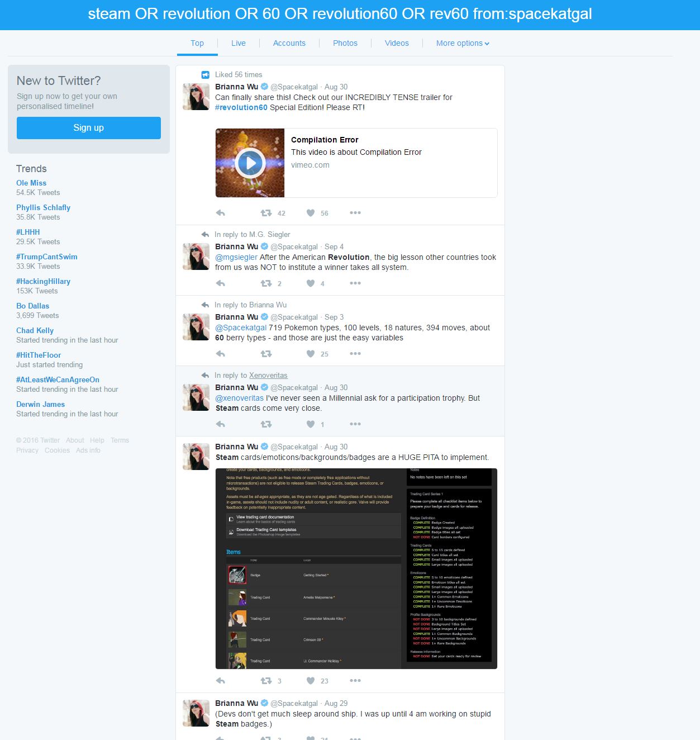Retweet the American Revolution tweet
Image resolution: width=700 pixels, height=740 pixels.
(x=266, y=283)
